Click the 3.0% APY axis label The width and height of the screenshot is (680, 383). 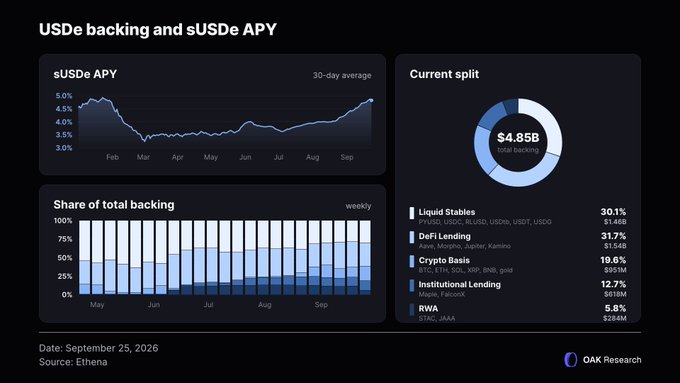pyautogui.click(x=64, y=148)
